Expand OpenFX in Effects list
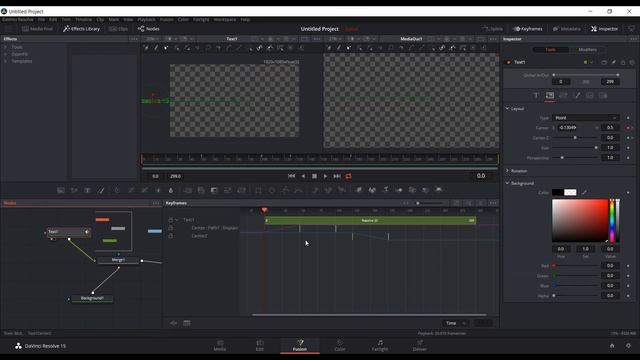 5,54
